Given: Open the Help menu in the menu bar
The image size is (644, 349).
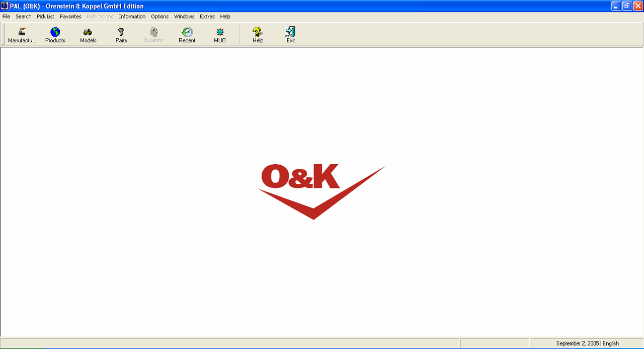Looking at the screenshot, I should click(225, 17).
